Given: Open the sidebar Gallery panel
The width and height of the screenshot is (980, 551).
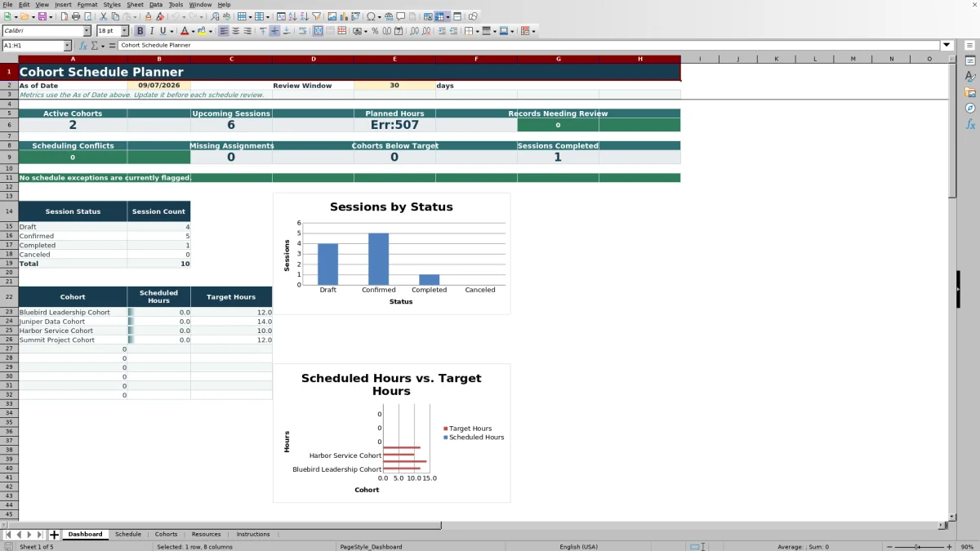Looking at the screenshot, I should [970, 92].
